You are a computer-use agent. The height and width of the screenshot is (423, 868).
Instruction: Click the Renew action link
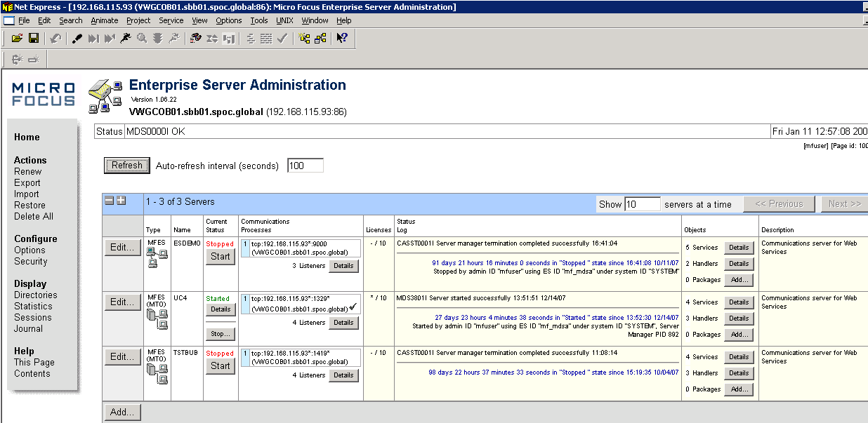(x=28, y=171)
